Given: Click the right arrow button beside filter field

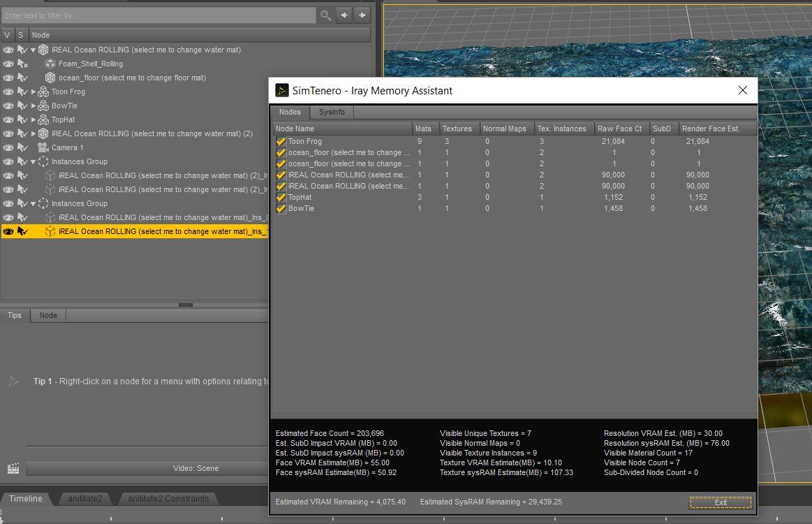Looking at the screenshot, I should point(362,15).
